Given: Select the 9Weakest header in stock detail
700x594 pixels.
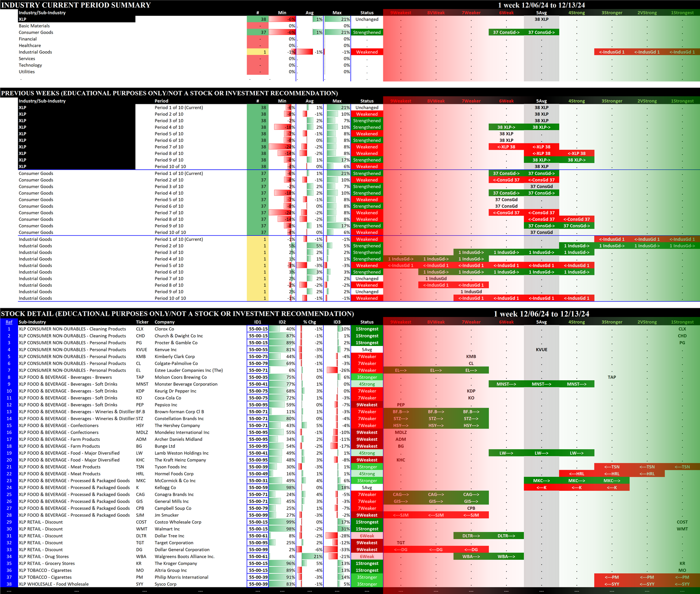Looking at the screenshot, I should coord(400,322).
